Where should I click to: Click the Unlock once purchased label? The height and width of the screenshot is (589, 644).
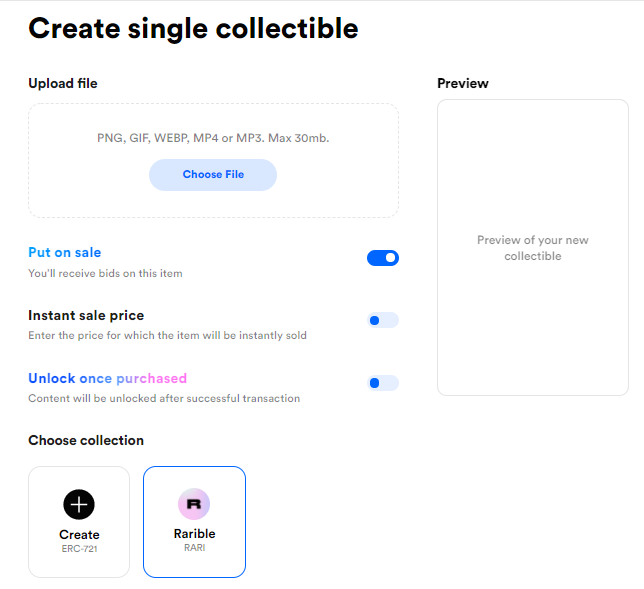point(108,378)
